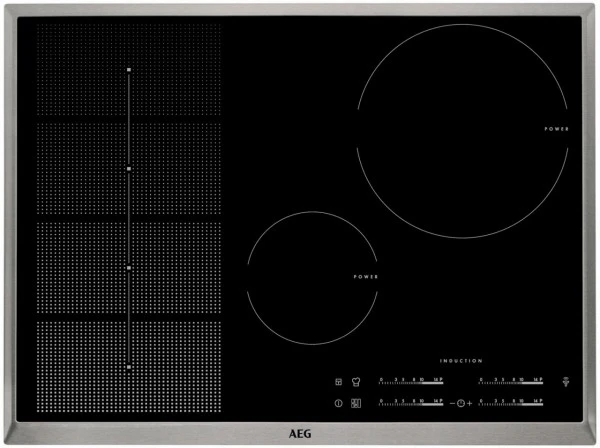Tap the timer minus symbol

451,403
